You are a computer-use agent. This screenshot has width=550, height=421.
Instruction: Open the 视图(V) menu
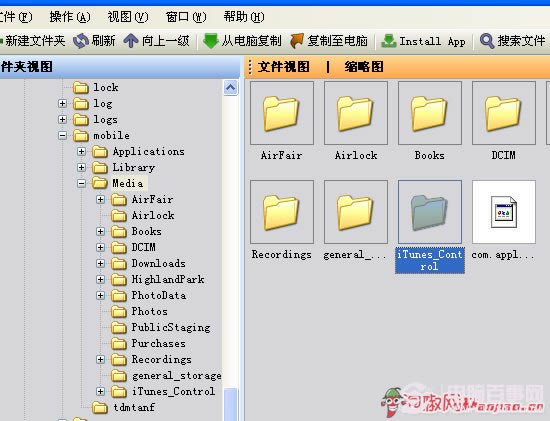point(128,17)
